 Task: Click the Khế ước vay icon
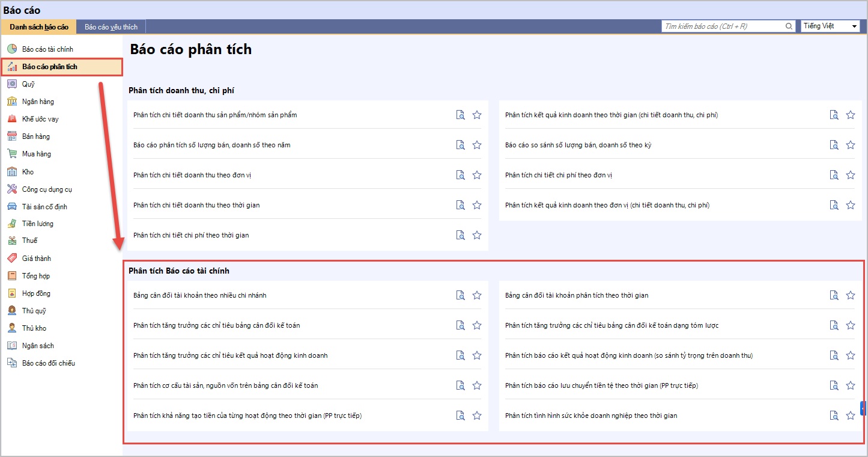coord(12,119)
